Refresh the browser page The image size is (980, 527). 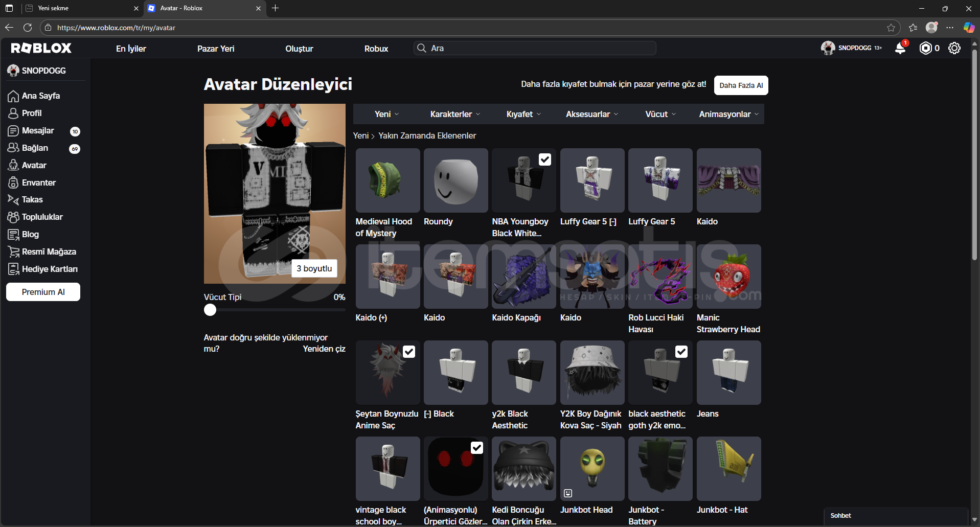(28, 28)
